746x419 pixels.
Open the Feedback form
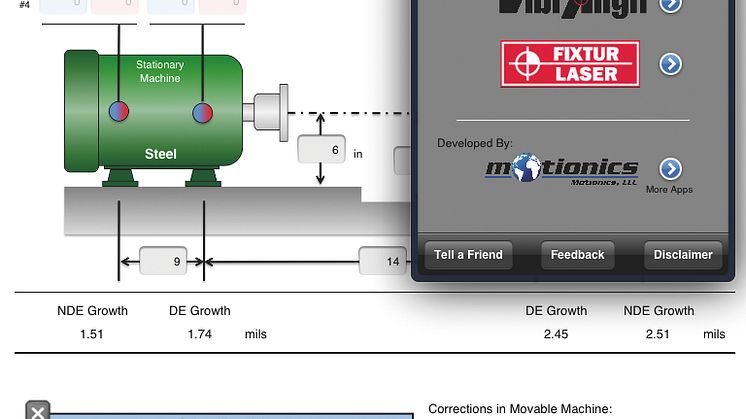(x=577, y=255)
